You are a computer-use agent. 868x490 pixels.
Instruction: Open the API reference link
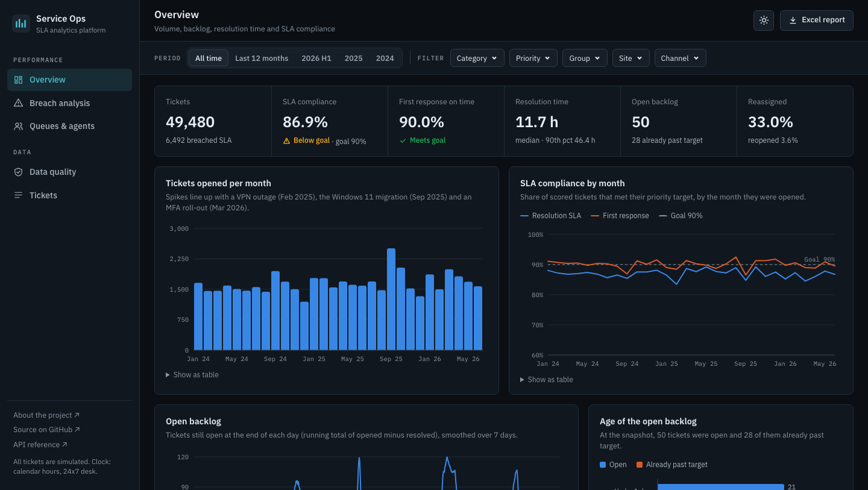40,445
